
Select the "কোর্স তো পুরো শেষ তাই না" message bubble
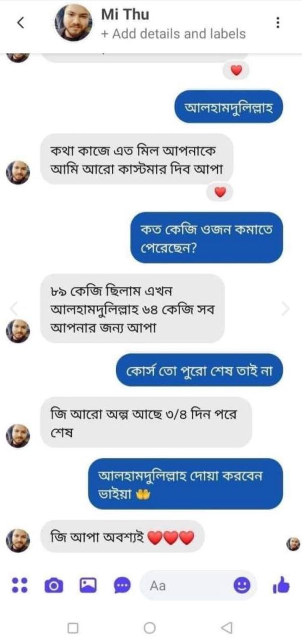tap(200, 370)
